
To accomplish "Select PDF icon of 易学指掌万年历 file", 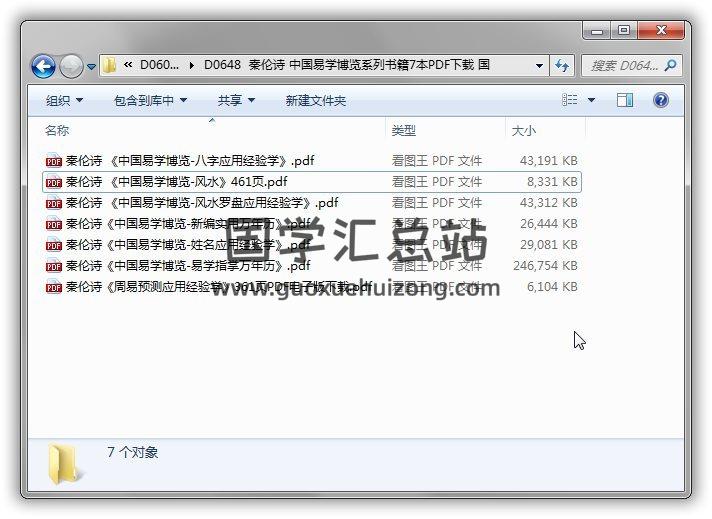I will [54, 266].
